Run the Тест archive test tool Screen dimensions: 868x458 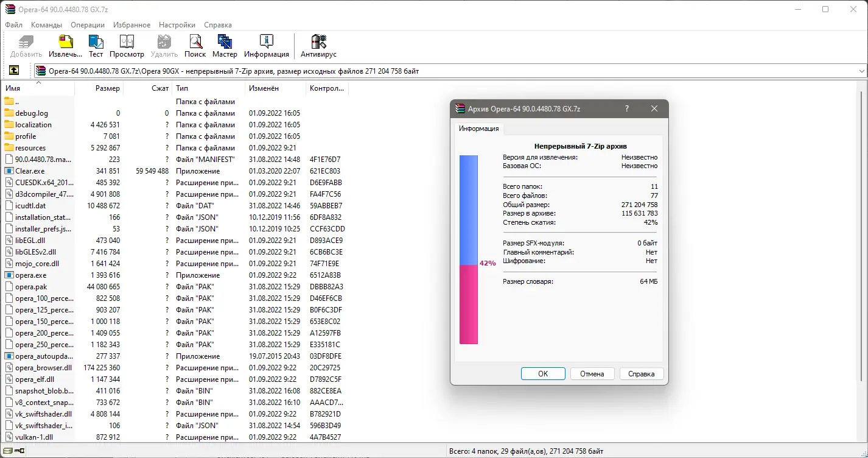pyautogui.click(x=96, y=42)
